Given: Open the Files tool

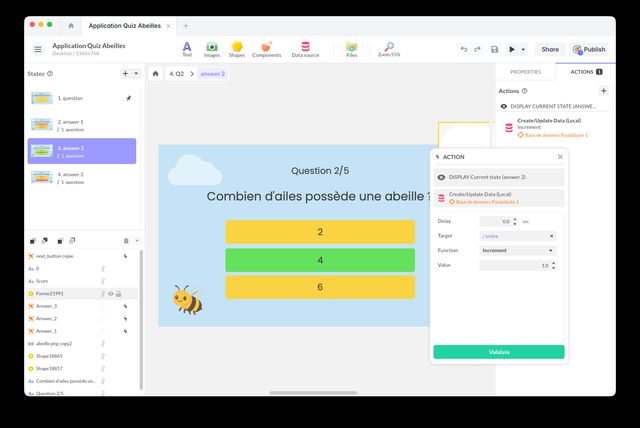Looking at the screenshot, I should pos(351,49).
